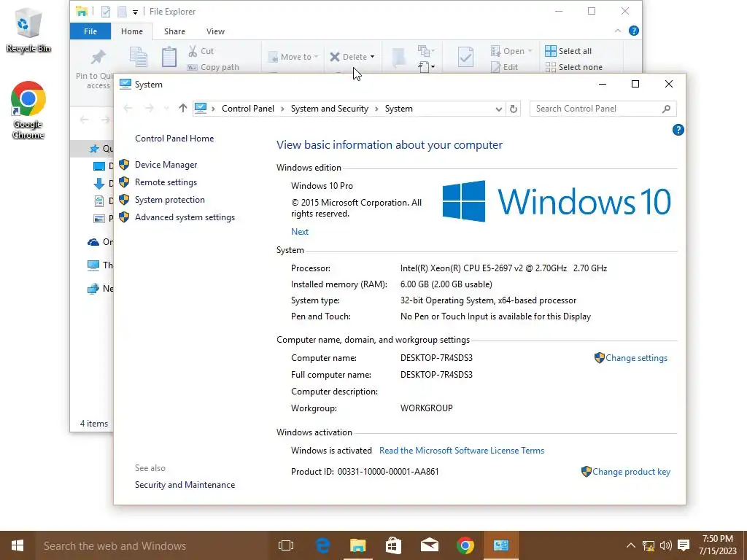
Task: Open File Explorer from the taskbar
Action: pyautogui.click(x=357, y=545)
